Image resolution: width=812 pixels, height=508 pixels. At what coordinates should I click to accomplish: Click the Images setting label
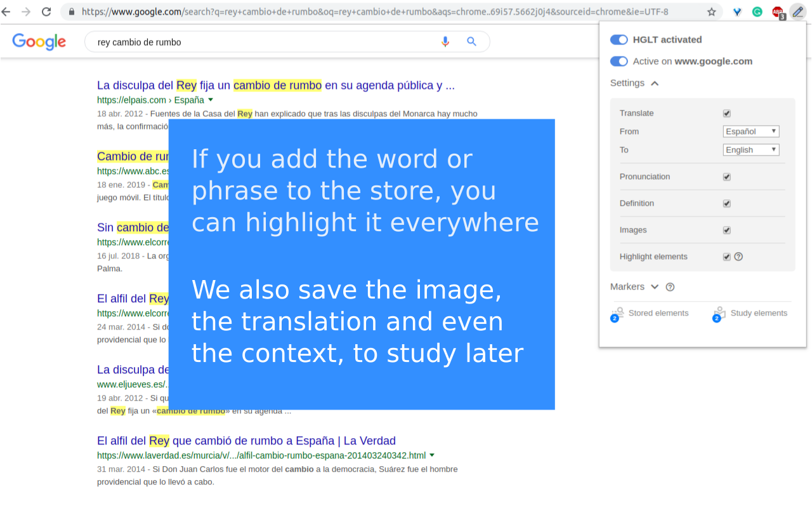coord(633,230)
